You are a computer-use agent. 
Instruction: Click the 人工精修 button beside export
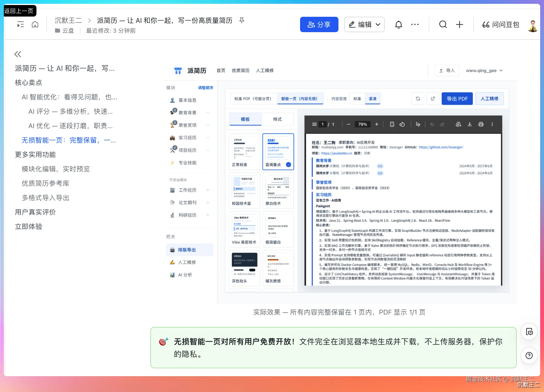(x=489, y=99)
